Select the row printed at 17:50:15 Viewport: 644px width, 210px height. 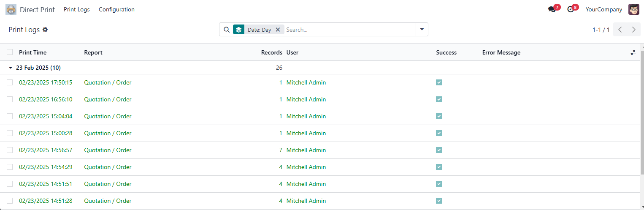(10, 82)
